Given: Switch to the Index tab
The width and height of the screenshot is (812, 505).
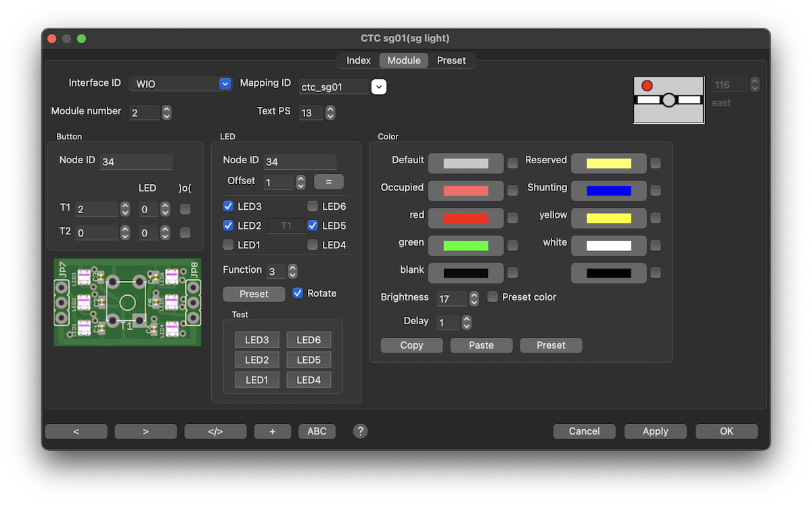Looking at the screenshot, I should pyautogui.click(x=359, y=60).
